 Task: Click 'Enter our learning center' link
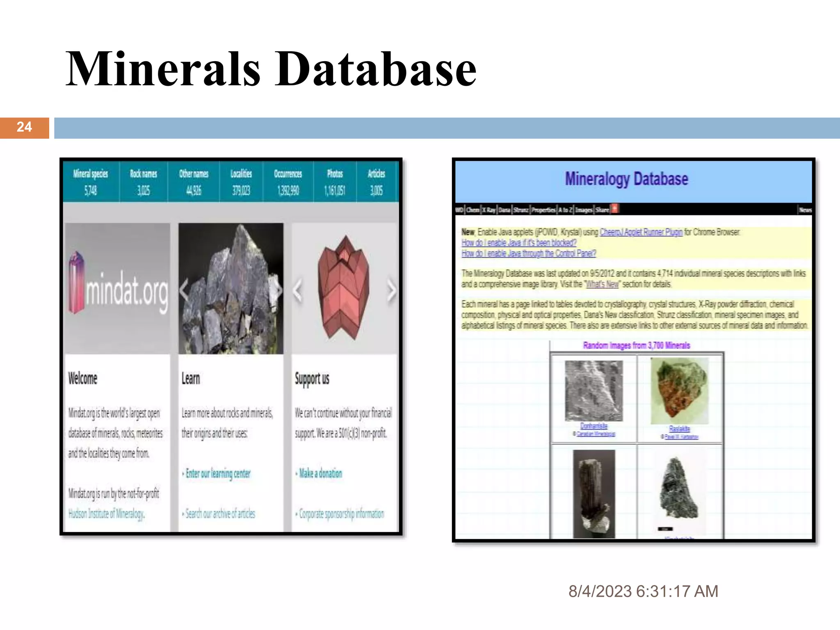218,473
